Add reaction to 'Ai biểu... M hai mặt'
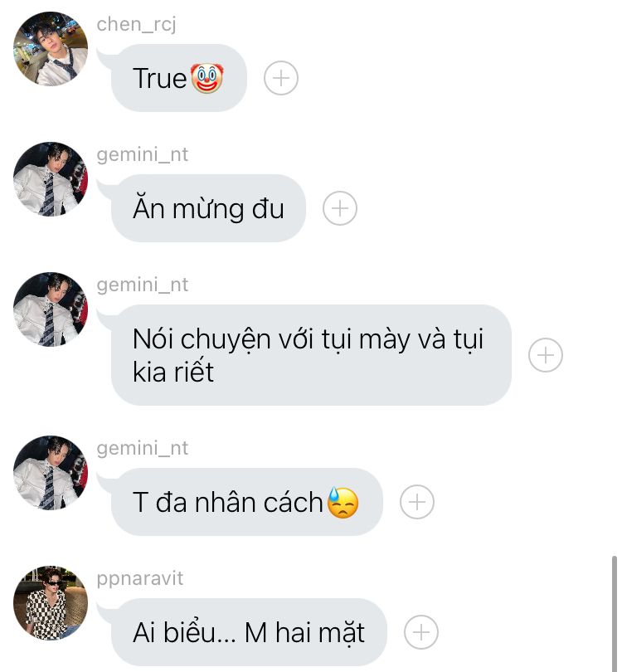 pos(421,632)
